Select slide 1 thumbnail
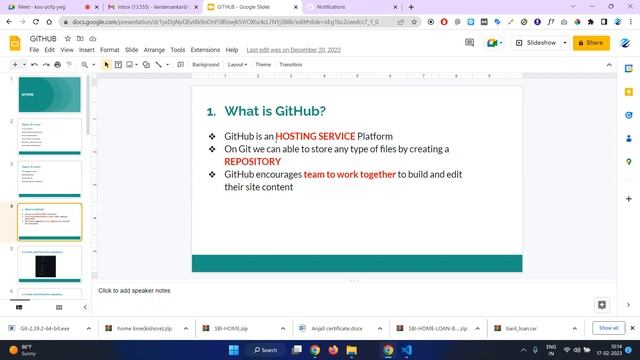This screenshot has height=360, width=640. [49, 95]
